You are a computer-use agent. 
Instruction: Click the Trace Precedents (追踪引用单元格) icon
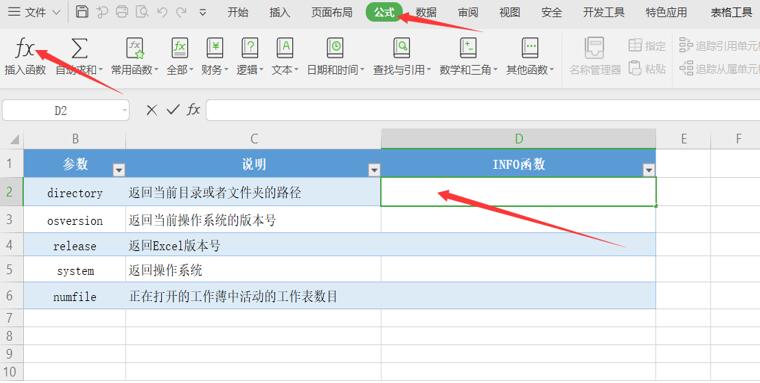point(686,46)
